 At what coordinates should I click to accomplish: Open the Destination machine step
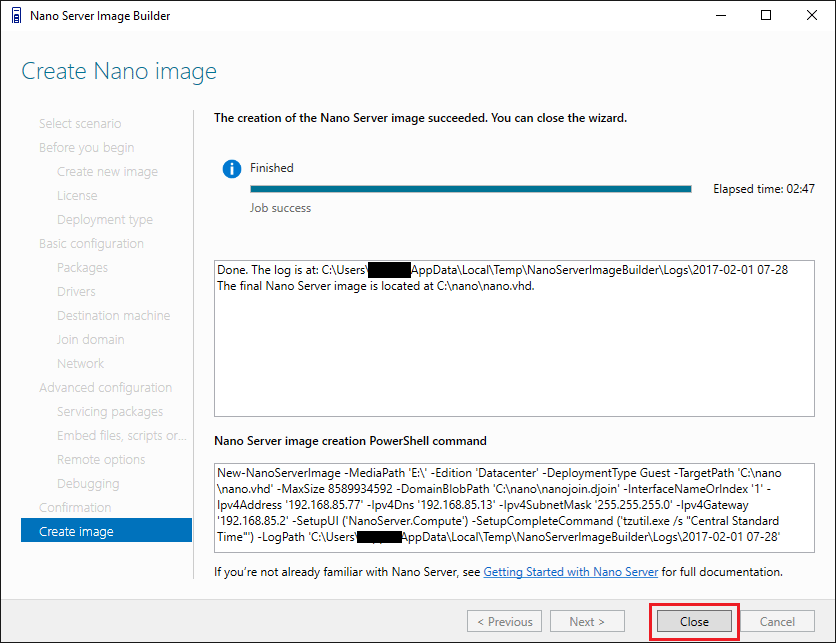(x=114, y=315)
